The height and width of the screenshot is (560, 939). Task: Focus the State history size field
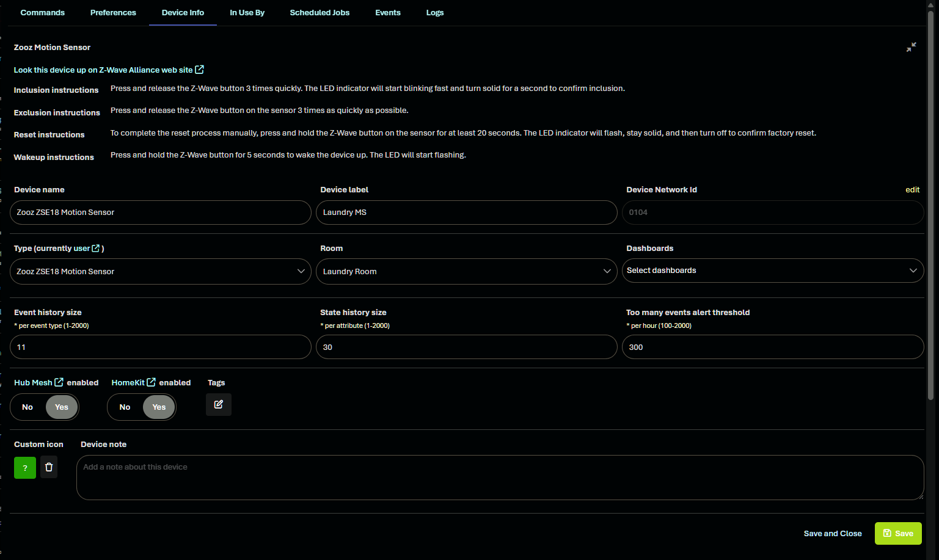(467, 347)
